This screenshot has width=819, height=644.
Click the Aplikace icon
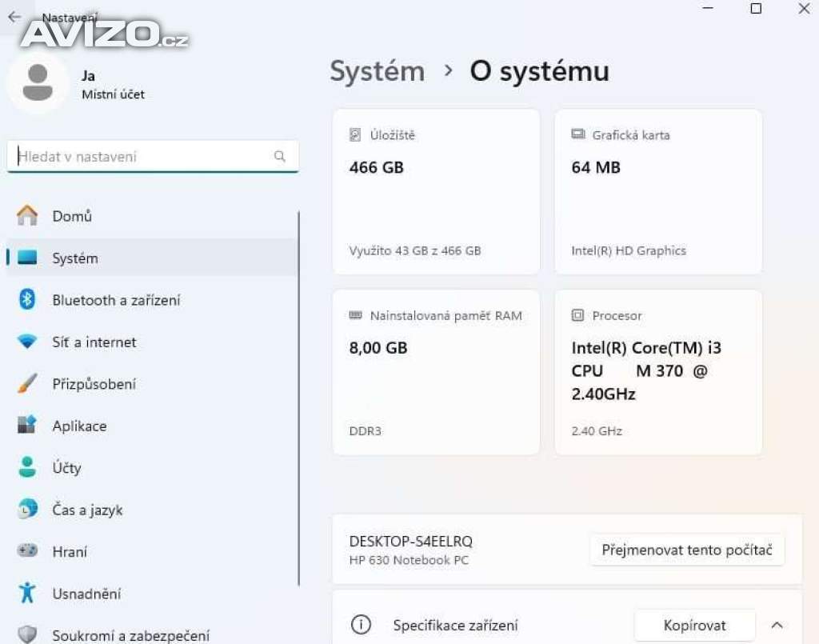27,425
